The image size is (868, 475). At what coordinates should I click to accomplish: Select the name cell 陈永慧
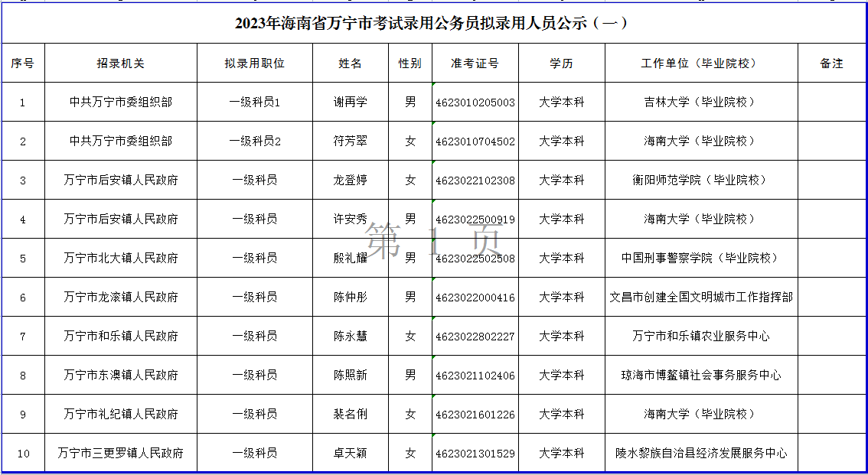pyautogui.click(x=351, y=337)
